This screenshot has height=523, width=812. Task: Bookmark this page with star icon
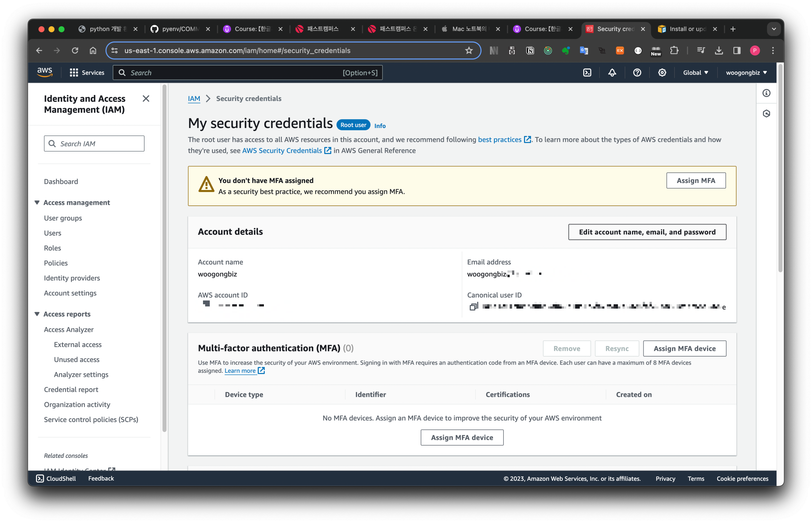coord(469,51)
